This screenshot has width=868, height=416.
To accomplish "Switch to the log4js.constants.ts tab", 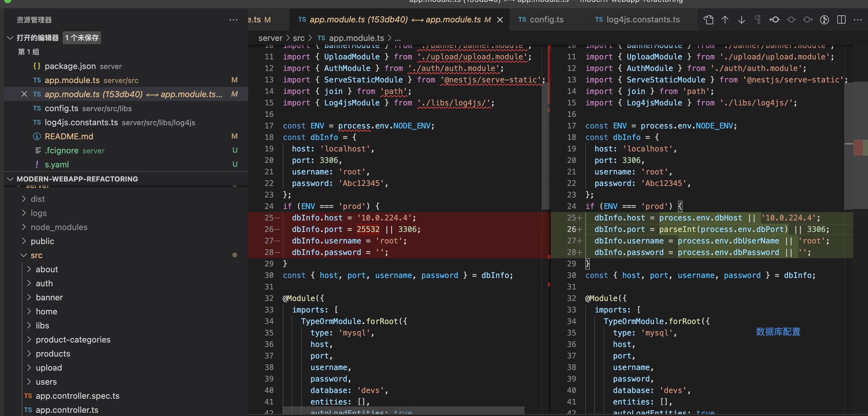I will (x=643, y=20).
